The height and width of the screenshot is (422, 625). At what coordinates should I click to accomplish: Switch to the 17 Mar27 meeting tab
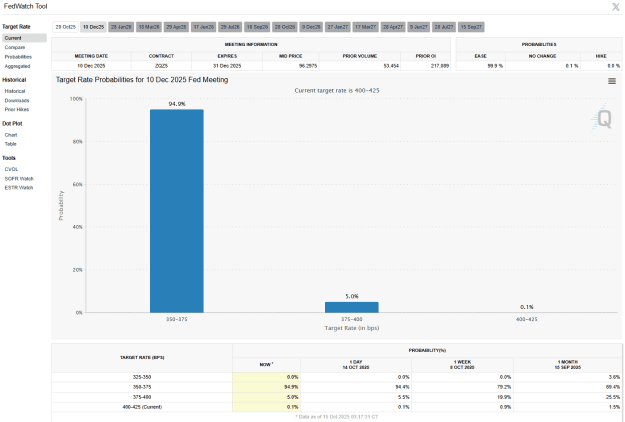pyautogui.click(x=366, y=27)
